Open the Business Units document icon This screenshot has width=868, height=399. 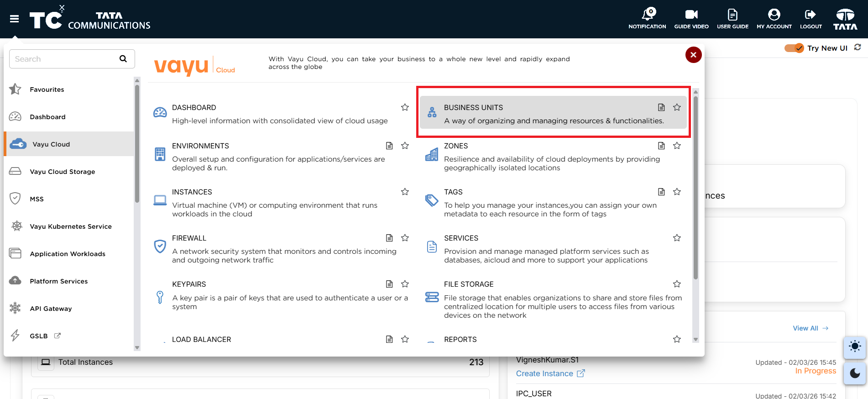[x=661, y=107]
